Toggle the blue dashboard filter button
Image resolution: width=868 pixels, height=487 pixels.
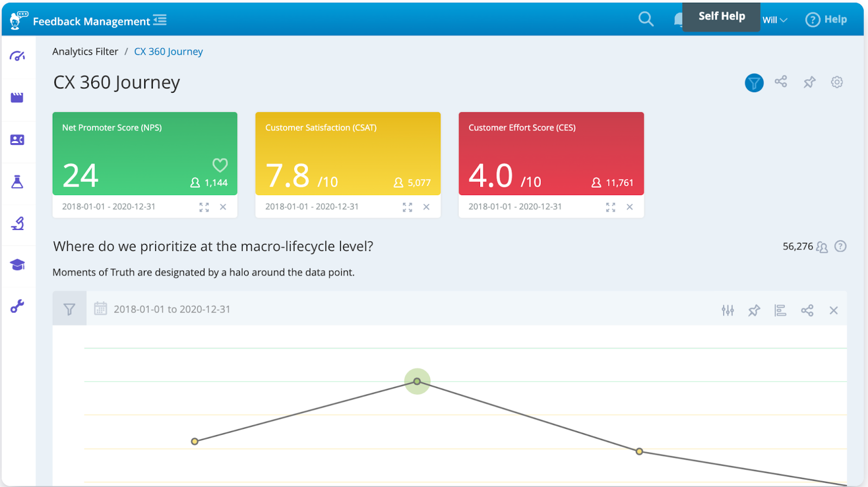click(754, 83)
